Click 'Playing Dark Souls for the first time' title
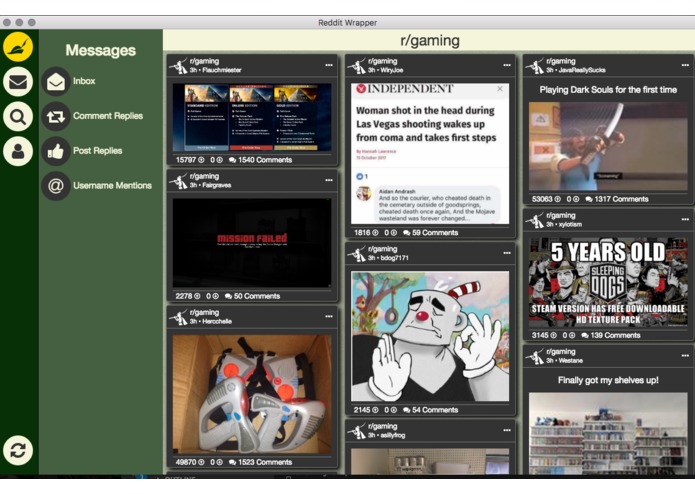Screen dimensions: 695x494 click(608, 90)
